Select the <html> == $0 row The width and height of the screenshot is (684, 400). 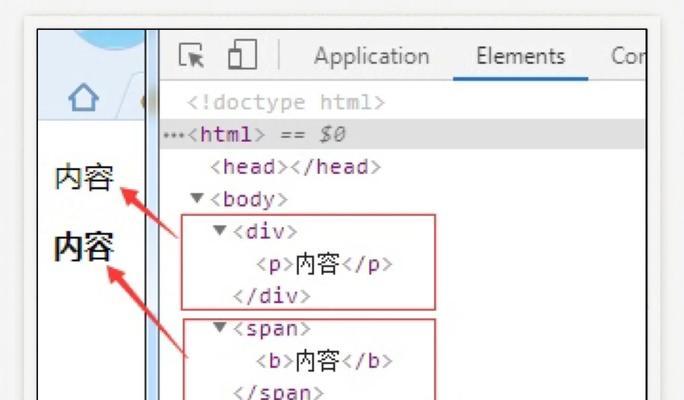[402, 134]
